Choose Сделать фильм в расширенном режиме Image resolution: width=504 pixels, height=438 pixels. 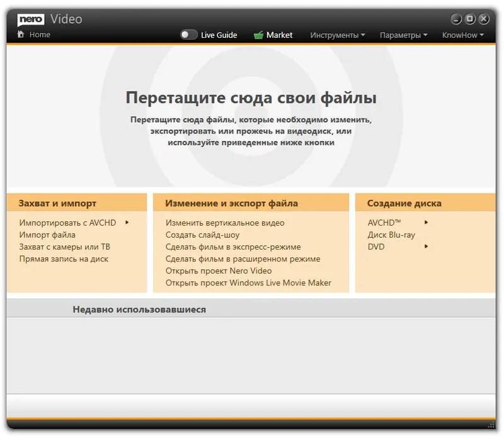(x=243, y=259)
